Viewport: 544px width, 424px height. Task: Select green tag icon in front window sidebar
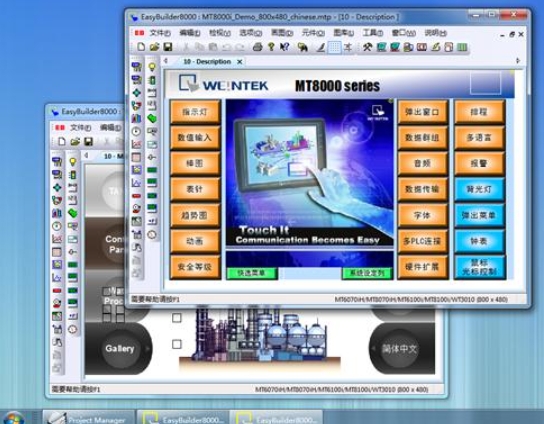(152, 118)
